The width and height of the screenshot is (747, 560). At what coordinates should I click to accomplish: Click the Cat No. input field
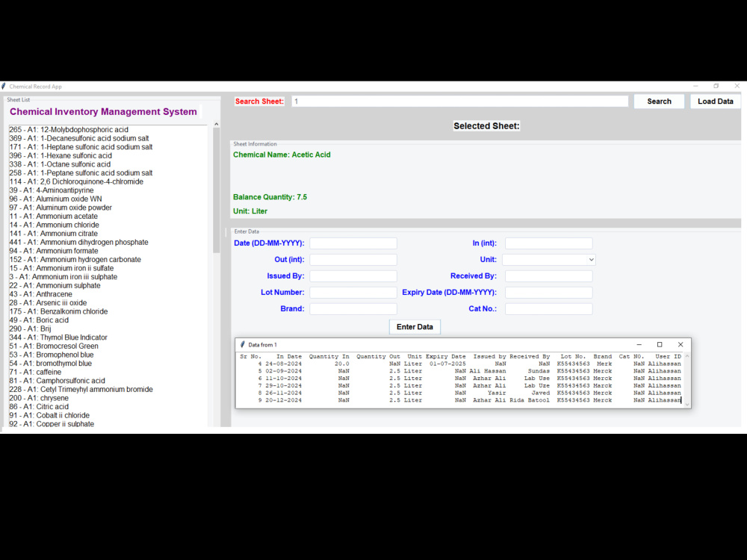(x=548, y=309)
